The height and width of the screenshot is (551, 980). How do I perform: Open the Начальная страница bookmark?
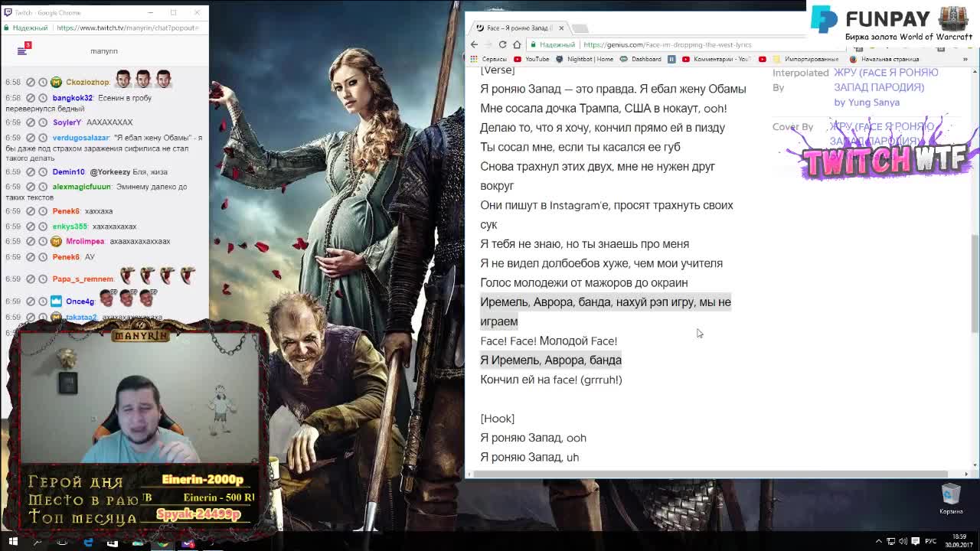(x=884, y=59)
